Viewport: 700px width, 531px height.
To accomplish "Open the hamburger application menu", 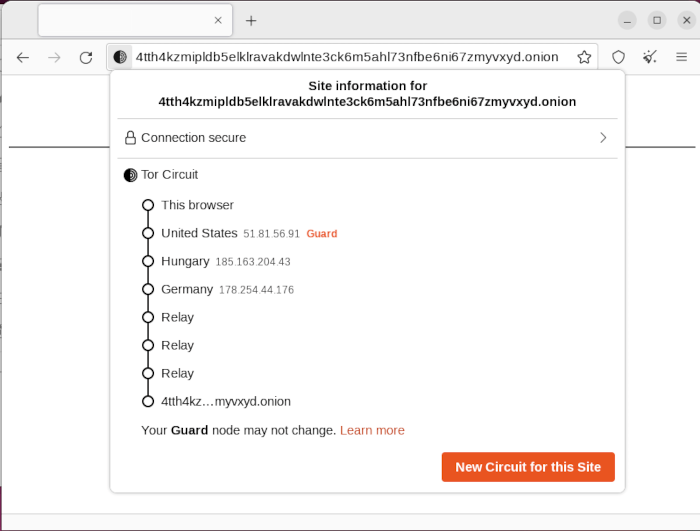I will (682, 57).
